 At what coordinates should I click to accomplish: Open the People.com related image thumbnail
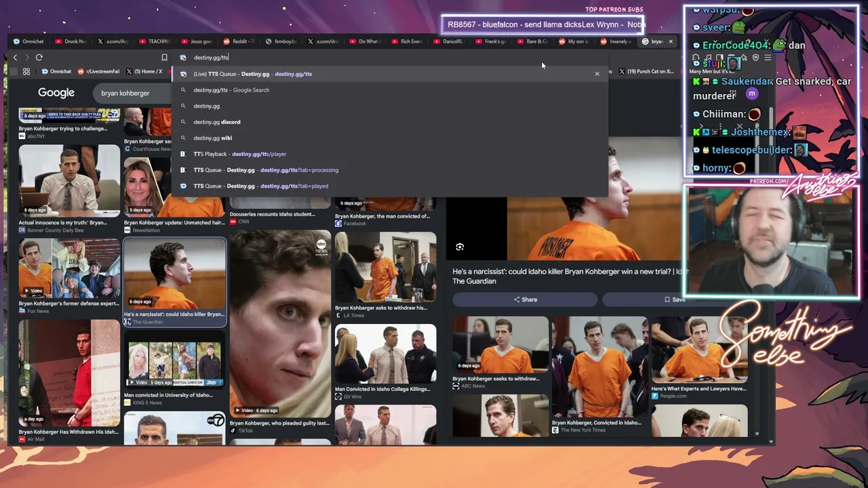click(x=699, y=349)
